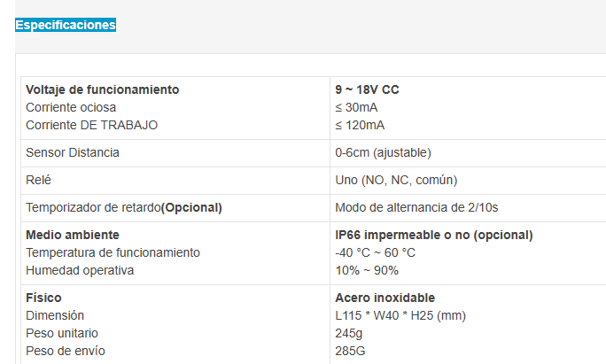Select Modo de alternancia de 2/10s
606x364 pixels.
tap(416, 207)
